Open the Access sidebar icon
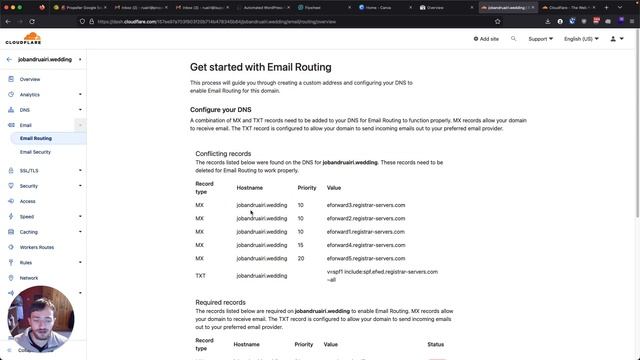The width and height of the screenshot is (640, 360). click(x=11, y=201)
